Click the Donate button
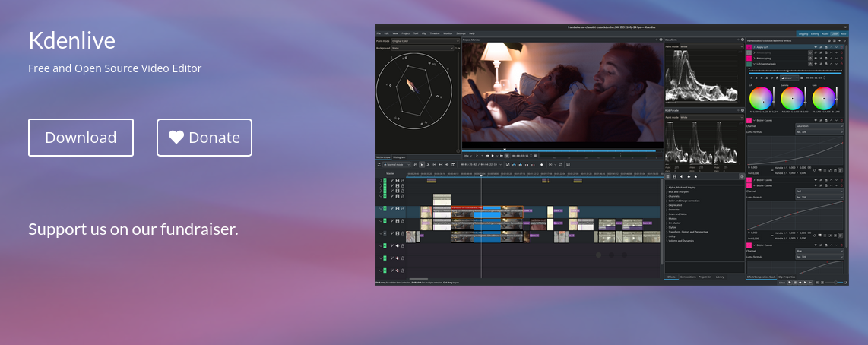The width and height of the screenshot is (868, 345). 204,138
